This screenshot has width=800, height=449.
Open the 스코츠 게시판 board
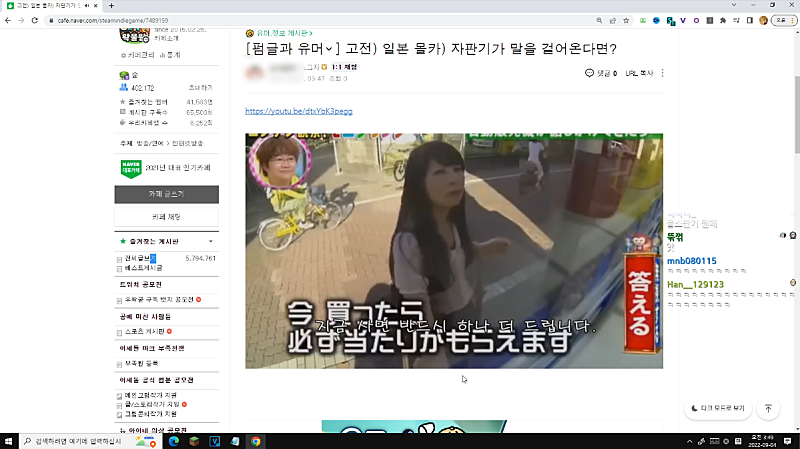144,331
